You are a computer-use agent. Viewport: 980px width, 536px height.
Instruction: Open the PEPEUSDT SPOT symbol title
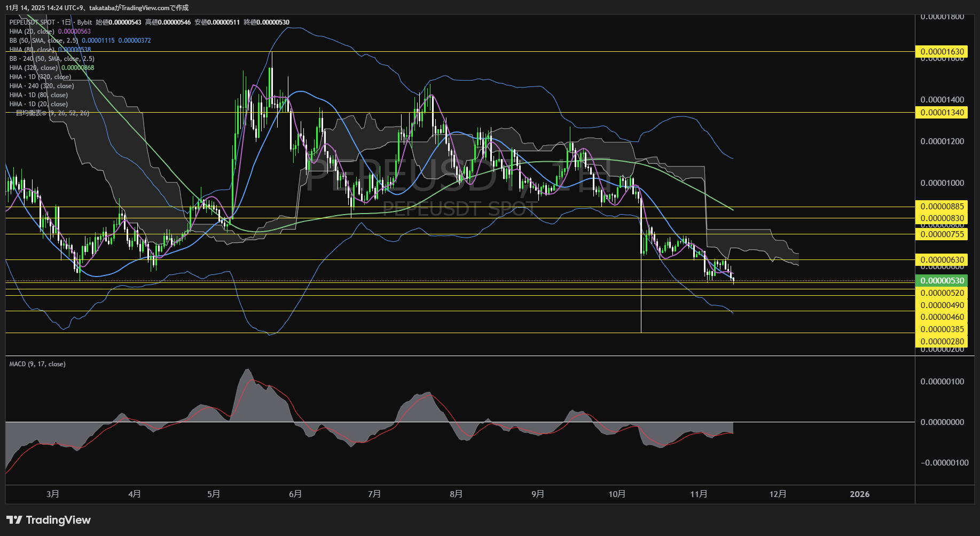[x=32, y=22]
